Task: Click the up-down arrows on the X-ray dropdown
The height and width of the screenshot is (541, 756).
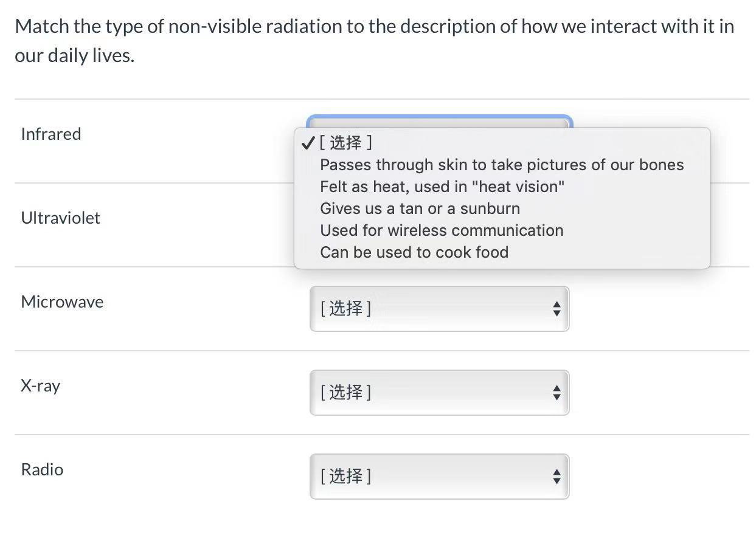Action: [557, 393]
